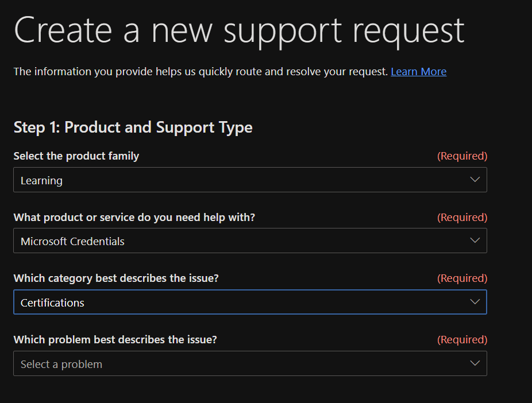Viewport: 532px width, 403px height.
Task: Click the Required marker for product family
Action: coord(462,156)
